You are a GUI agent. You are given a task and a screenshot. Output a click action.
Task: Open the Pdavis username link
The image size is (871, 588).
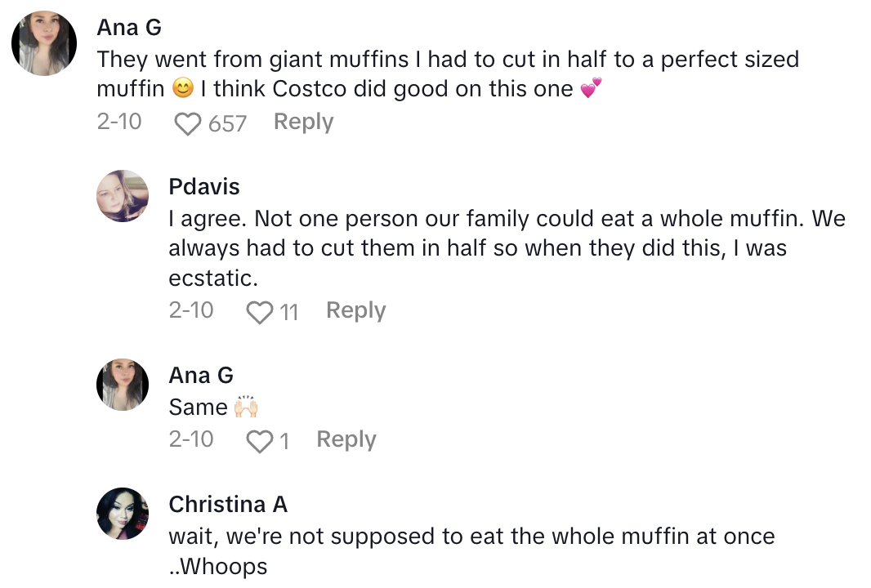pyautogui.click(x=204, y=187)
